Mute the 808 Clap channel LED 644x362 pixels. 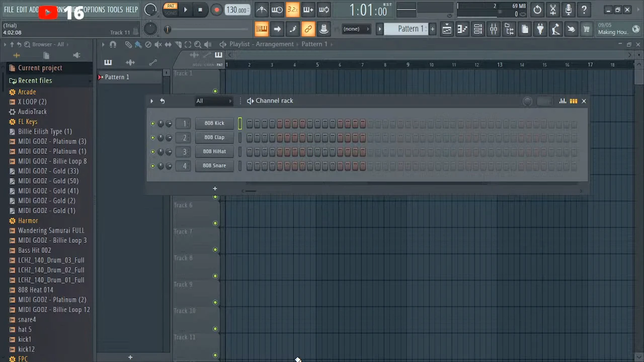pyautogui.click(x=152, y=137)
